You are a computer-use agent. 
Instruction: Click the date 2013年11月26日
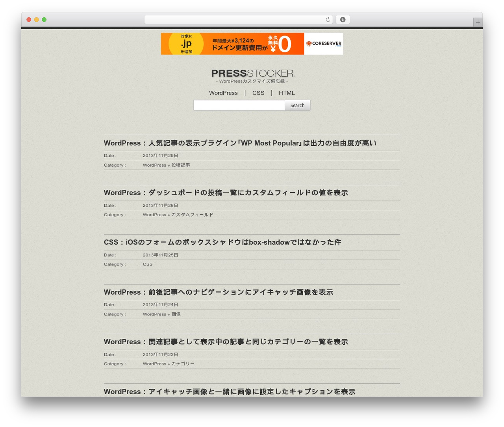160,205
